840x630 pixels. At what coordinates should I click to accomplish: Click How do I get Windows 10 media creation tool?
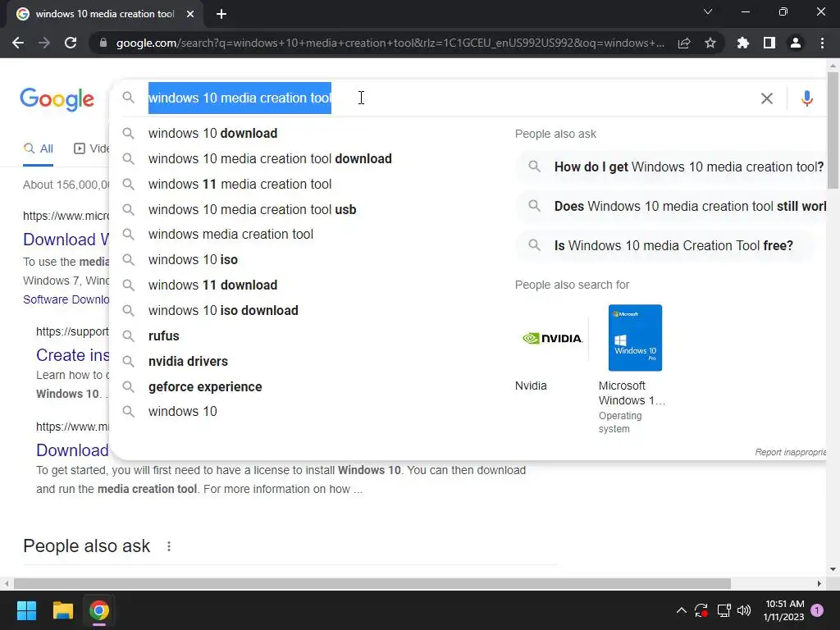[673, 167]
